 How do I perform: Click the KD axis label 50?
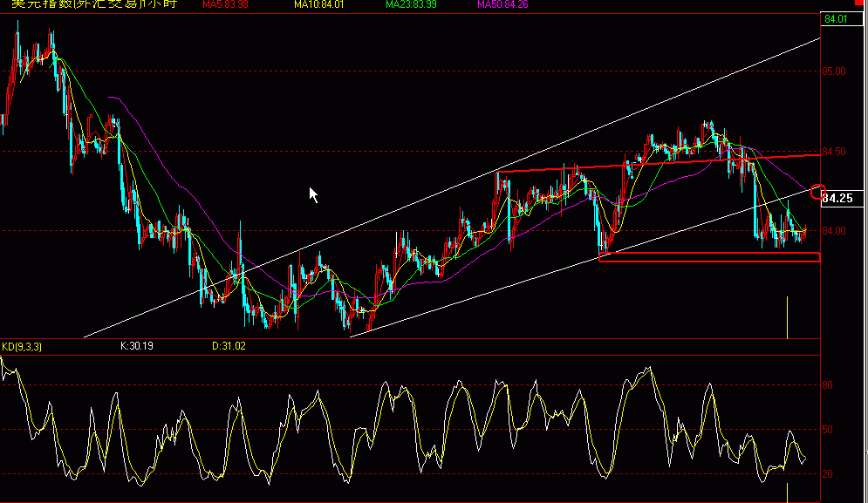click(x=827, y=430)
